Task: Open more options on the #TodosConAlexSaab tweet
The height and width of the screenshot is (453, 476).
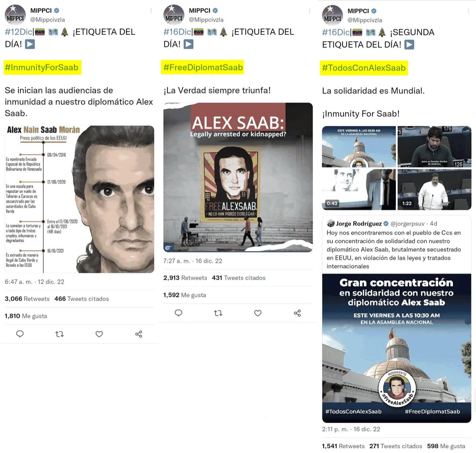Action: [468, 11]
